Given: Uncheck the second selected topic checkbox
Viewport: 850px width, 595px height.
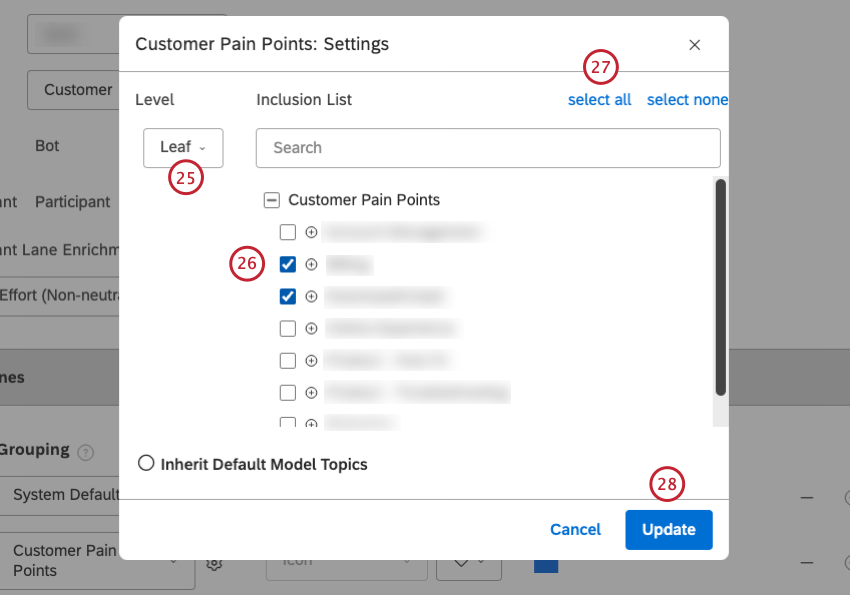Looking at the screenshot, I should tap(288, 296).
